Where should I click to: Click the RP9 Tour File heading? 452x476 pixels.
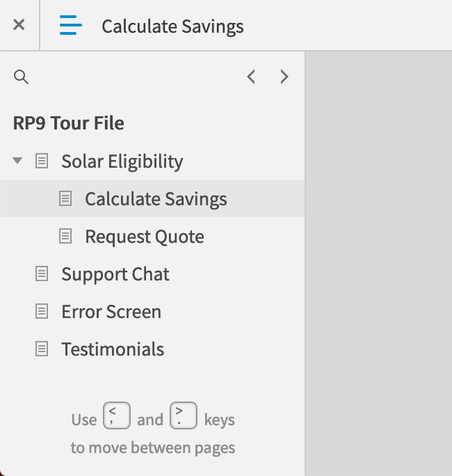point(68,123)
